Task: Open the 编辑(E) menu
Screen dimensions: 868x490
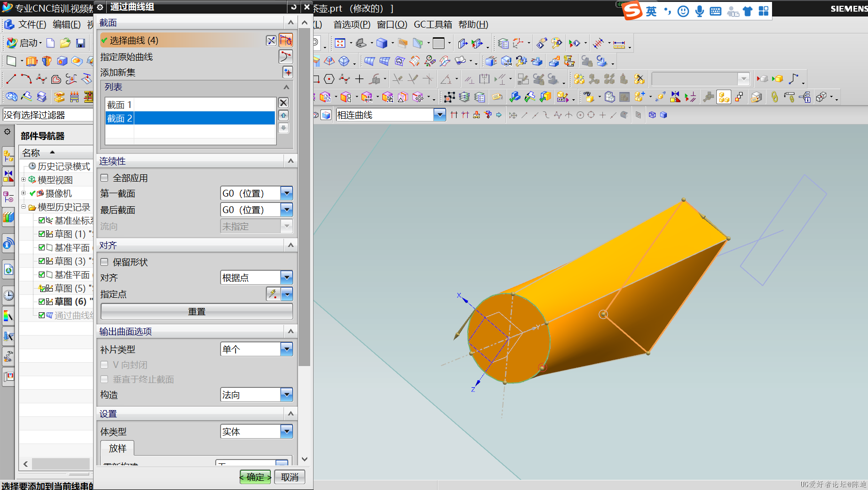Action: click(66, 24)
